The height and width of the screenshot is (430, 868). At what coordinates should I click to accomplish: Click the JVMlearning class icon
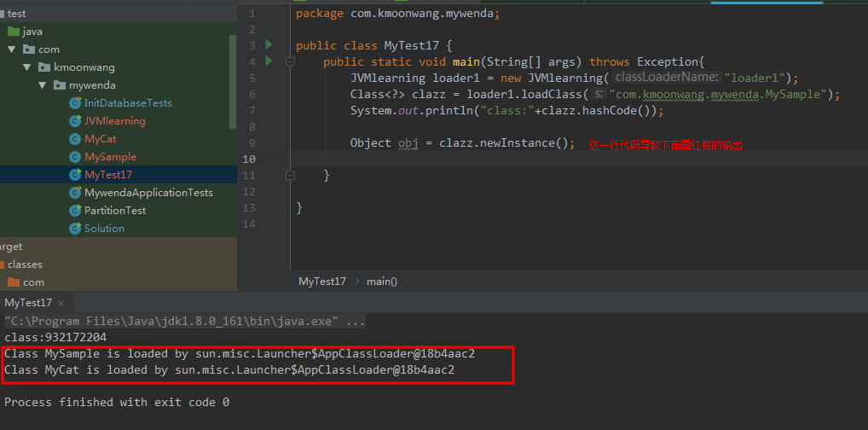pyautogui.click(x=75, y=121)
